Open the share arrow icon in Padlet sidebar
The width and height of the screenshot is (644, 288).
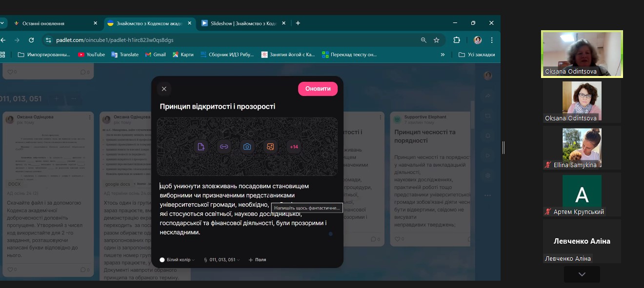488,96
